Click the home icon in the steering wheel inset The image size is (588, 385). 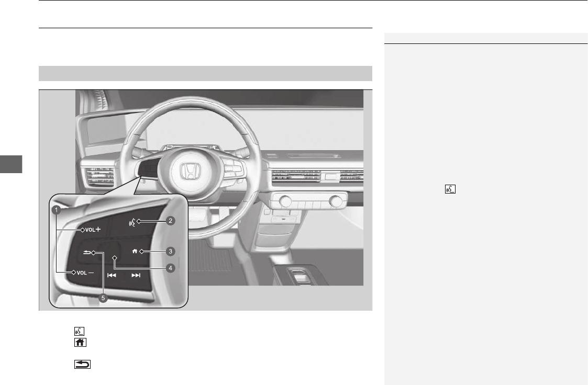click(x=135, y=251)
